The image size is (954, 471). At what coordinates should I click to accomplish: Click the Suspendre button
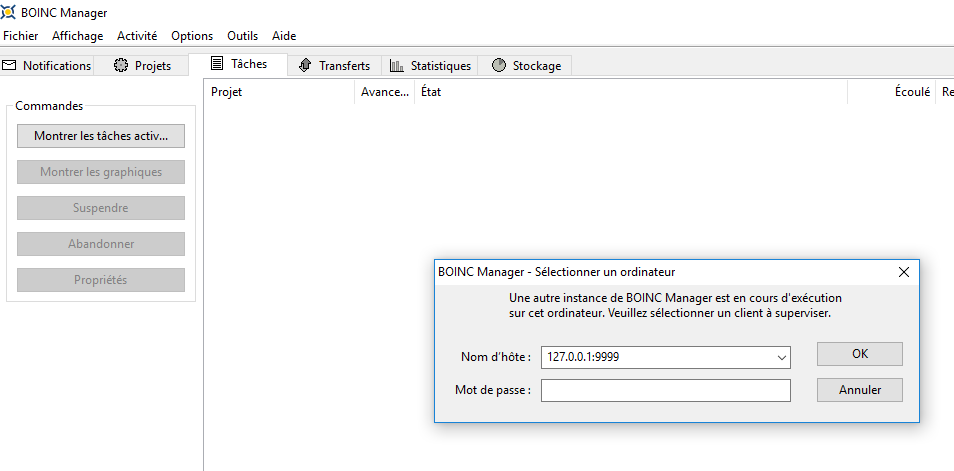101,208
